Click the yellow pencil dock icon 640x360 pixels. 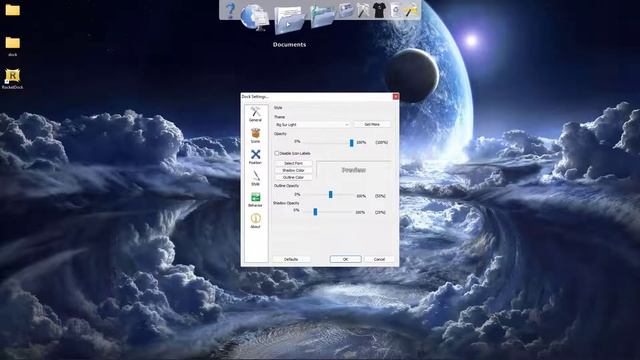(411, 10)
